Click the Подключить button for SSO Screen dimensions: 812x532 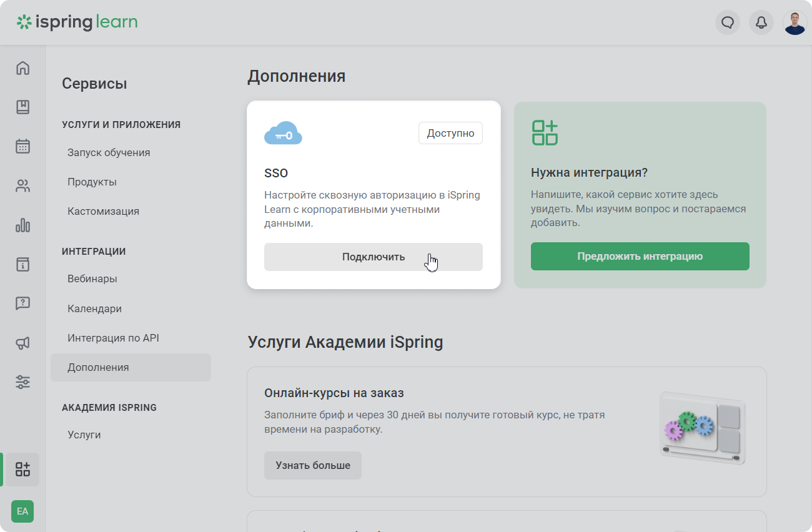click(x=374, y=257)
